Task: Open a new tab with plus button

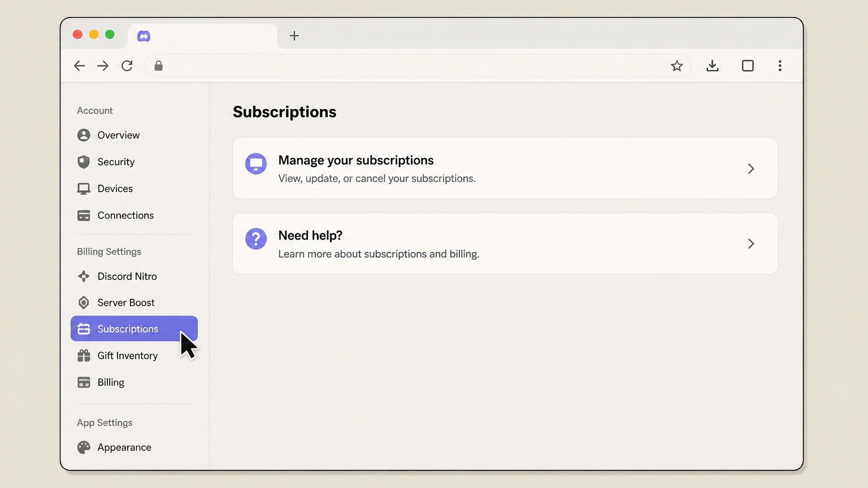Action: [294, 36]
